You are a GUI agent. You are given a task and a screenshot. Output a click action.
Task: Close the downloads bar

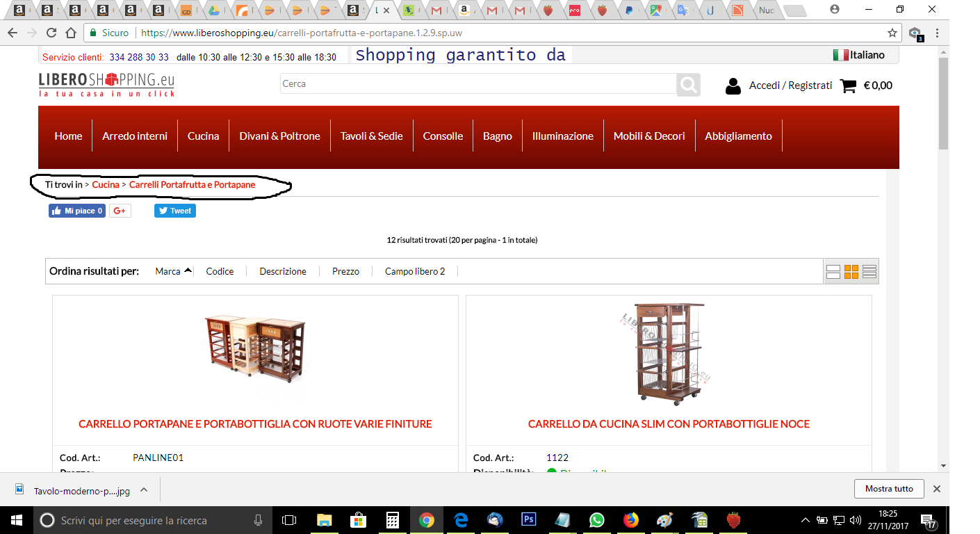tap(937, 489)
